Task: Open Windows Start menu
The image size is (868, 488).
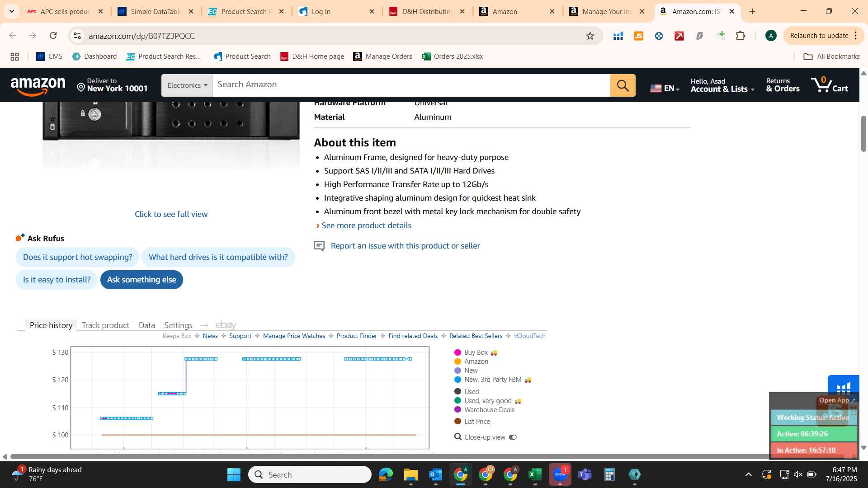Action: tap(234, 474)
